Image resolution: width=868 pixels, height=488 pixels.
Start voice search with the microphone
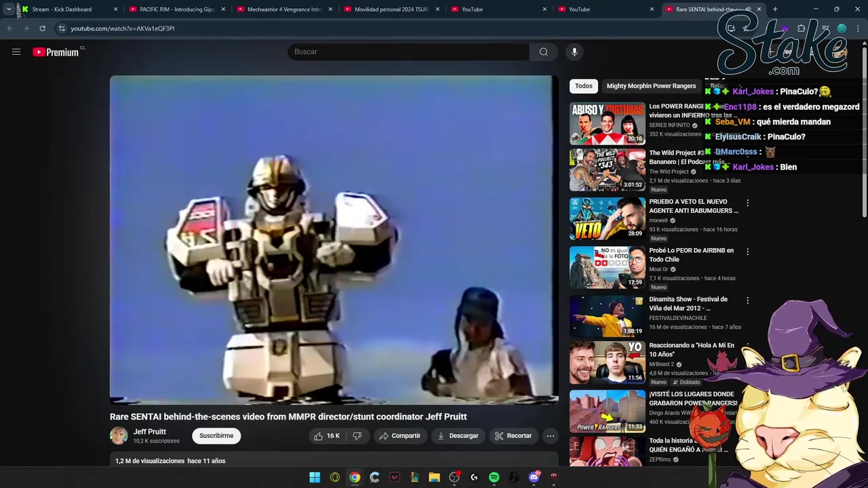click(x=574, y=52)
